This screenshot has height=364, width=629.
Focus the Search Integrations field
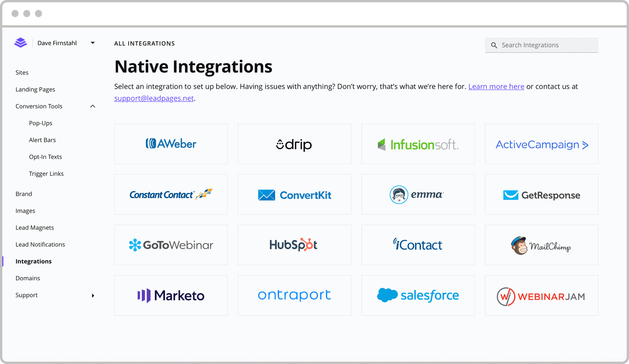(547, 45)
